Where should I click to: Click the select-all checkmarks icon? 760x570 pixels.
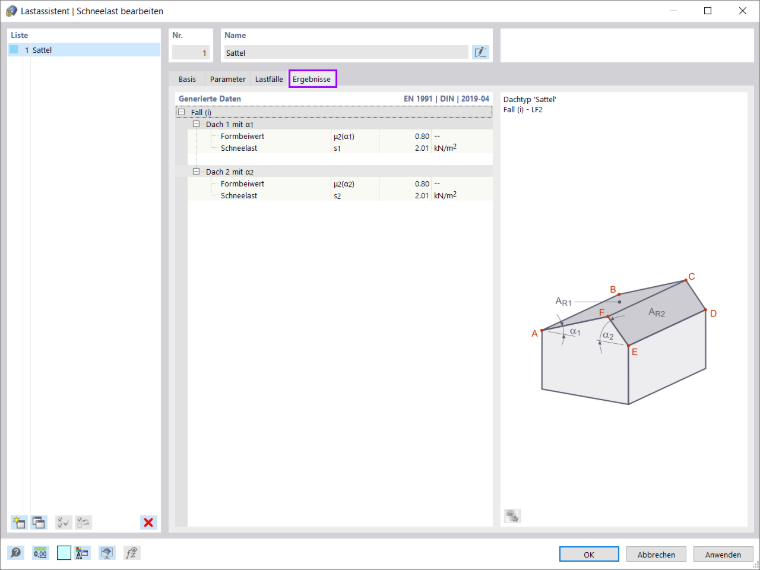(63, 522)
